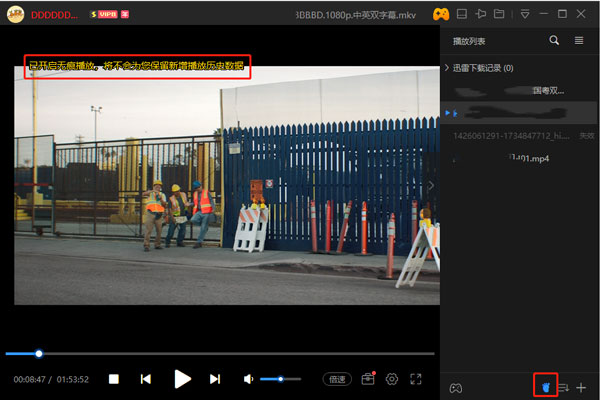The image size is (600, 400).
Task: Click the orange game controller icon in title bar
Action: (x=440, y=14)
